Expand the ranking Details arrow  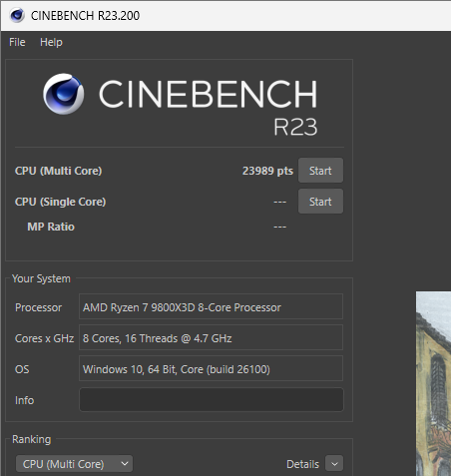point(334,464)
